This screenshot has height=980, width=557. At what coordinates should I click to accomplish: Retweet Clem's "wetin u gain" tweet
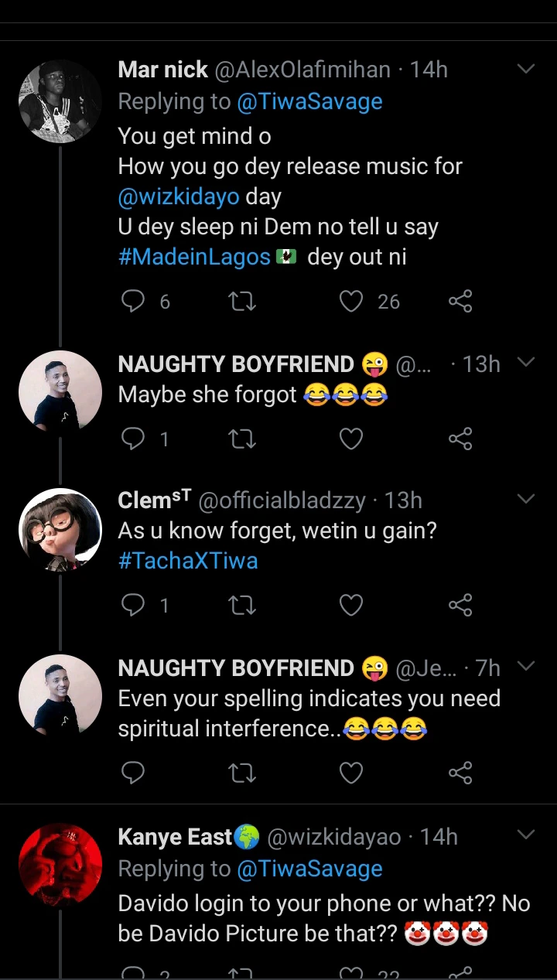pos(243,605)
